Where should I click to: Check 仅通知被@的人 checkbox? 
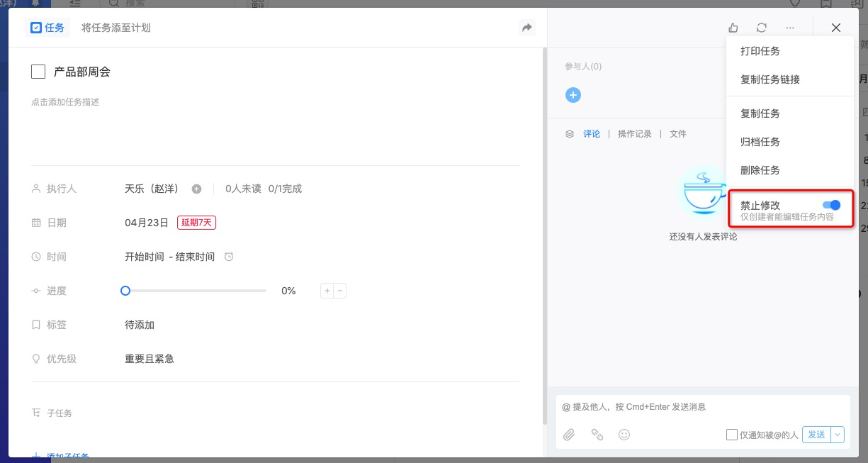point(732,435)
